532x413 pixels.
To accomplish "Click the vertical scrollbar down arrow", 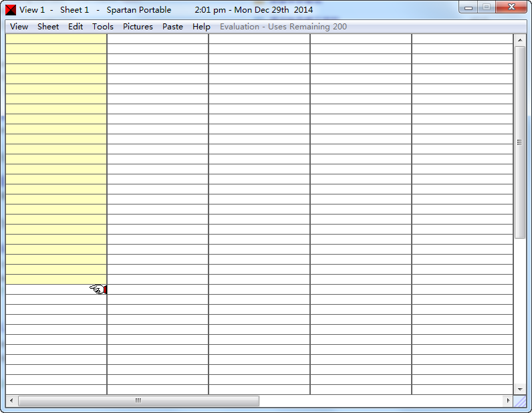I will (x=520, y=389).
